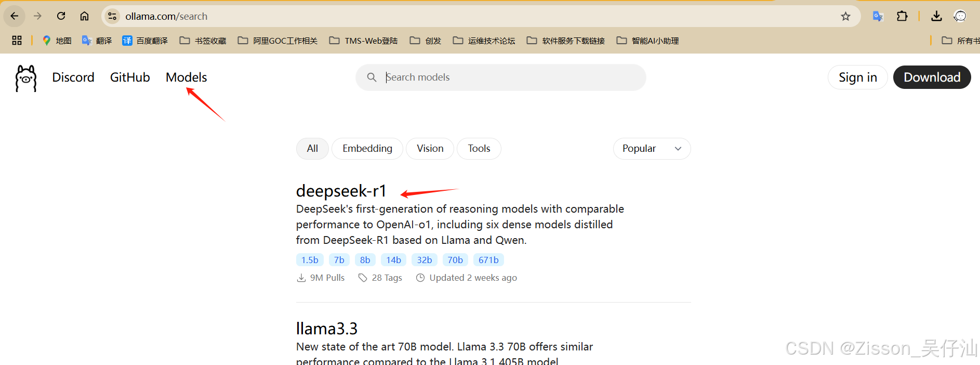Click the deepseek-r1 description paragraph

460,225
